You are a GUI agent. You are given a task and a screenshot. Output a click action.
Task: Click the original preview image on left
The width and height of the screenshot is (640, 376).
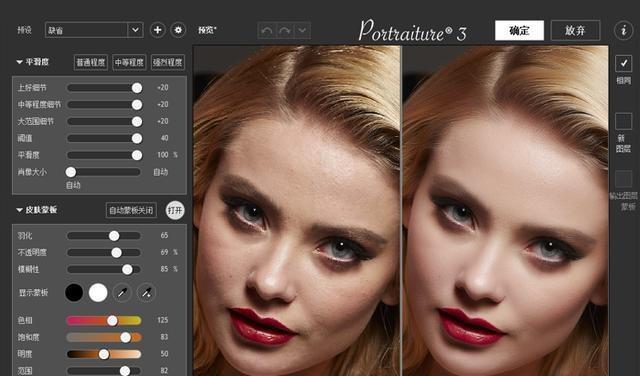(296, 211)
